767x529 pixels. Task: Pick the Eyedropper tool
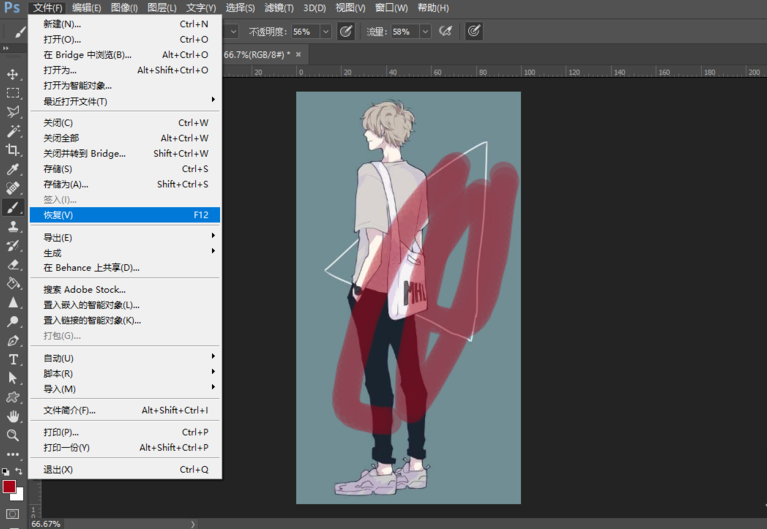(x=13, y=169)
